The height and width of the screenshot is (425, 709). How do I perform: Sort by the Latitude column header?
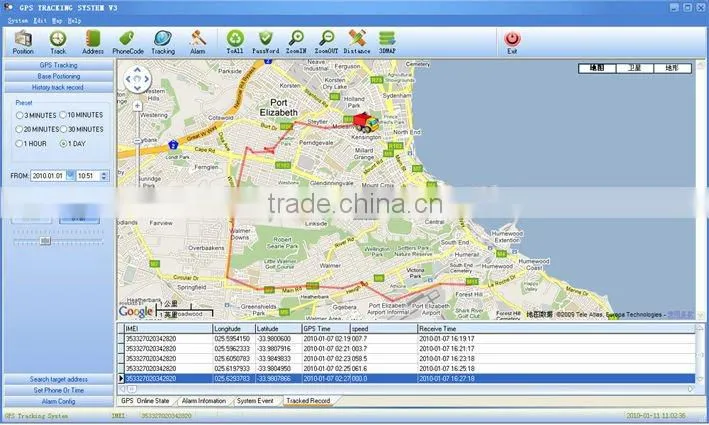point(279,329)
